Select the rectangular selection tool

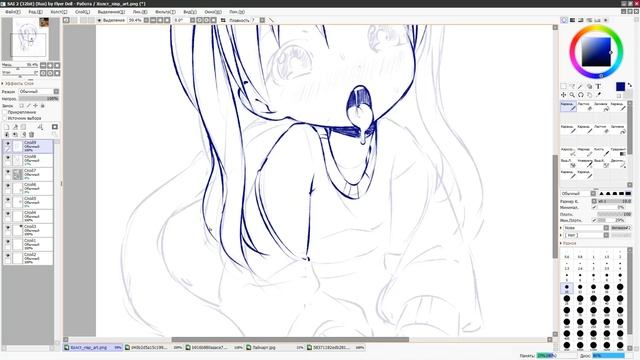(564, 87)
